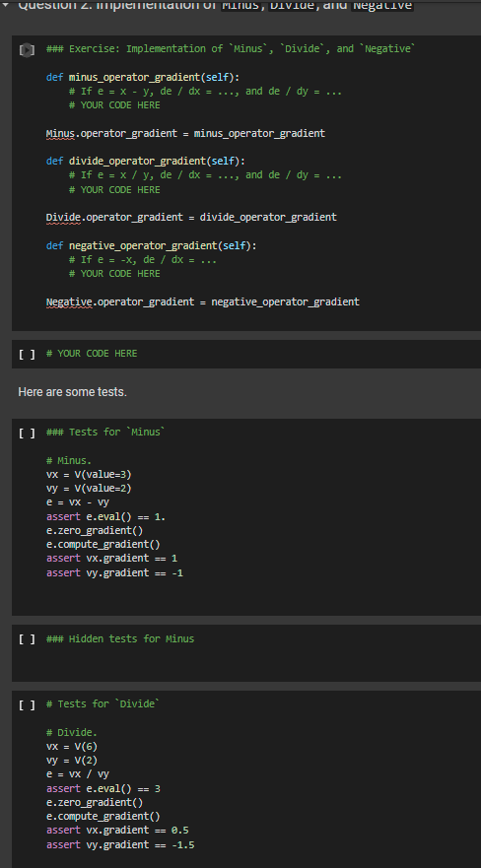This screenshot has width=481, height=868.
Task: Place cursor on Divide.operator_gradient assignment line
Action: (191, 217)
